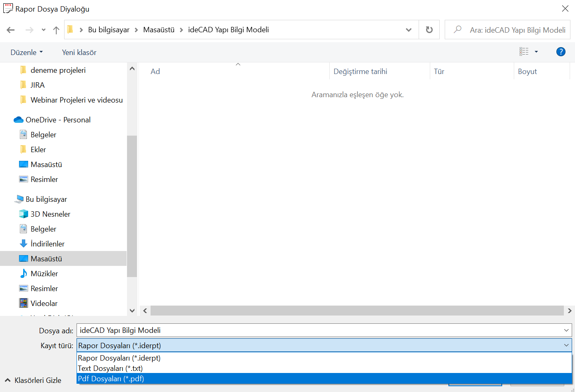Click the search box for ideCAD Yapı Bilgi Modeli
575x392 pixels.
tap(517, 30)
